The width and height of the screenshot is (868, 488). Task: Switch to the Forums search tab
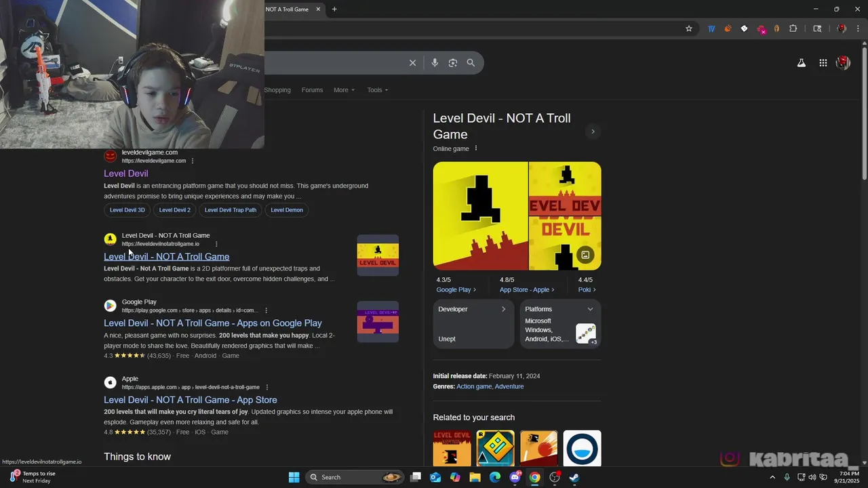(312, 90)
